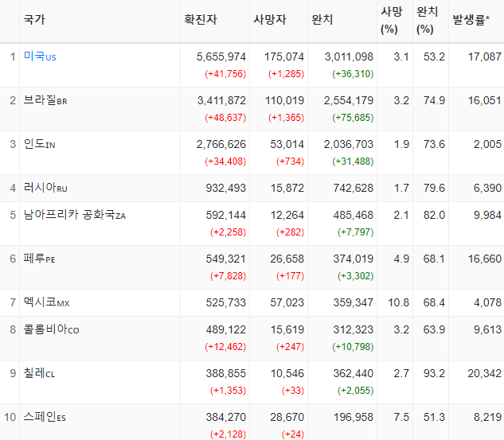Viewport: 504px width, 440px height.
Task: Click rank number 4 cell
Action: click(x=13, y=188)
